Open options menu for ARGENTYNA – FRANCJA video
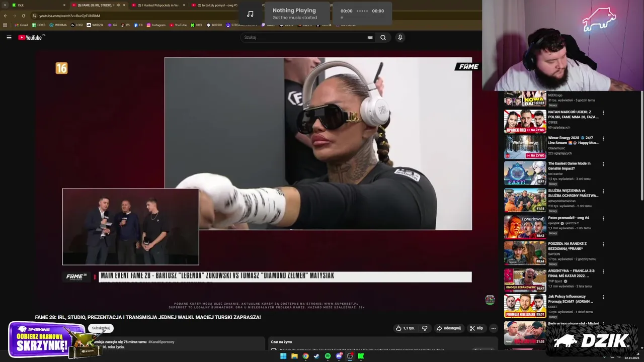The width and height of the screenshot is (644, 362). click(x=603, y=271)
